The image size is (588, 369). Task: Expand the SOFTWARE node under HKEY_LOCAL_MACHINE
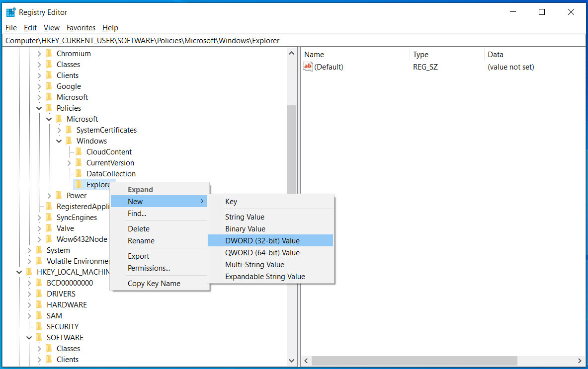[29, 337]
